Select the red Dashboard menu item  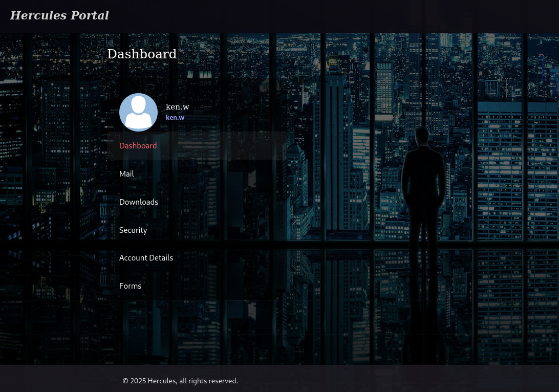coord(138,146)
